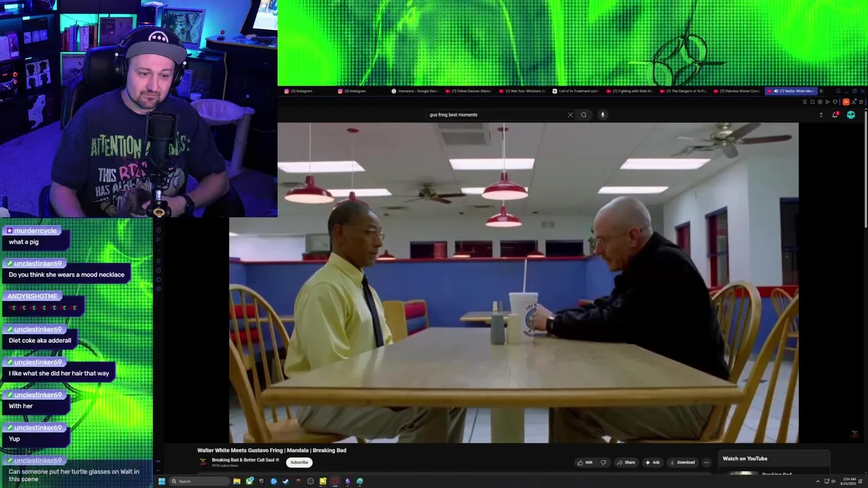Click the magnifier search icon in YouTube
This screenshot has height=488, width=868.
tap(583, 115)
